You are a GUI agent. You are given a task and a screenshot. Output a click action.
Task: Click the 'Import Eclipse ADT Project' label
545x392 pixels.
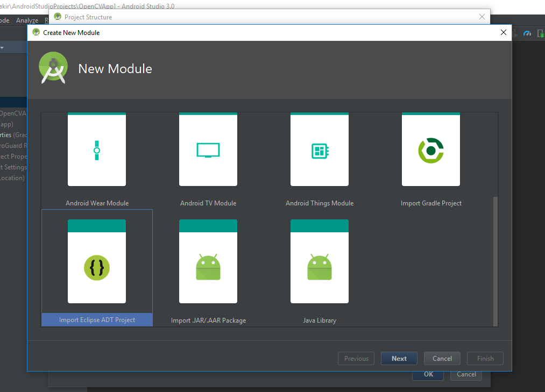pyautogui.click(x=97, y=320)
